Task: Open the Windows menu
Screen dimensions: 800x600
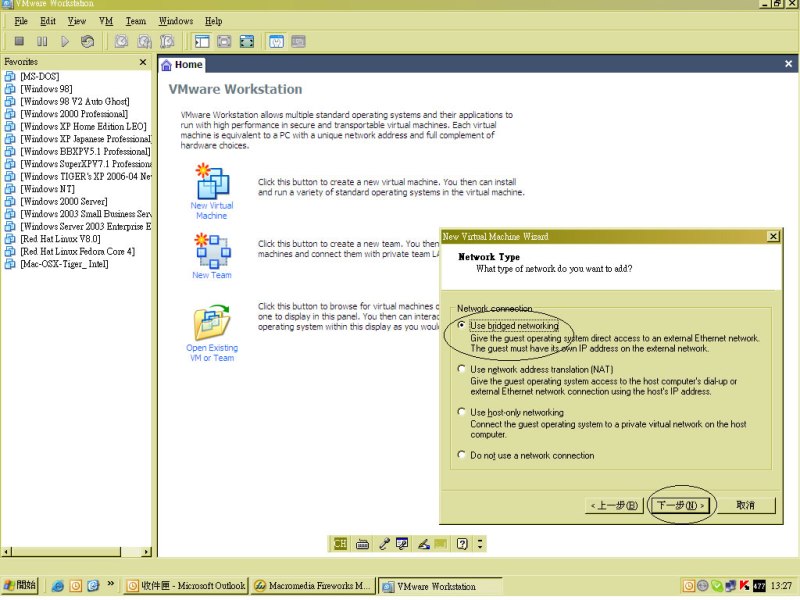Action: [x=176, y=21]
